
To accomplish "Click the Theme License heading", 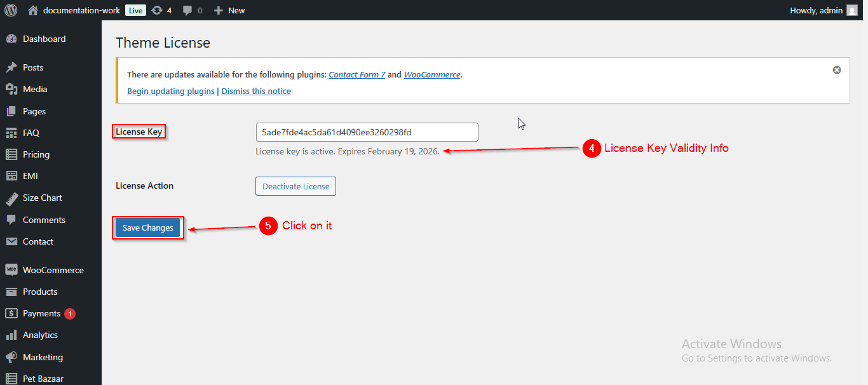I will click(163, 43).
